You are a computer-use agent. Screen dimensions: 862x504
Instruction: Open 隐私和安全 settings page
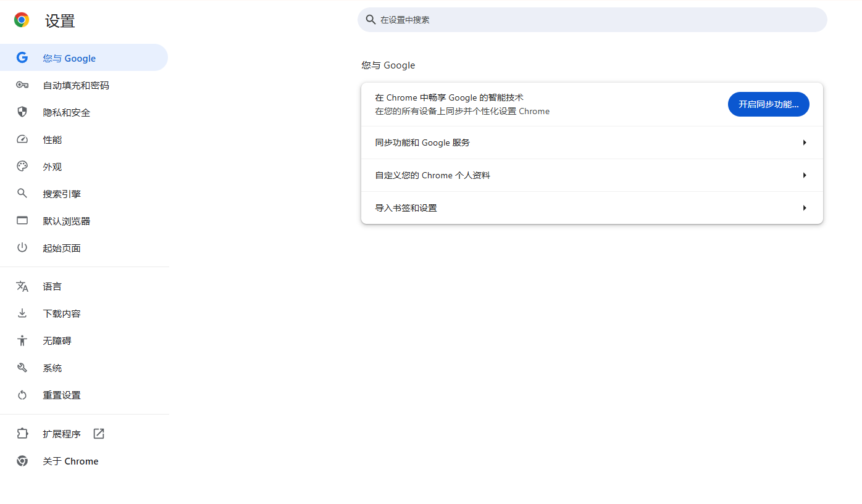(x=84, y=112)
